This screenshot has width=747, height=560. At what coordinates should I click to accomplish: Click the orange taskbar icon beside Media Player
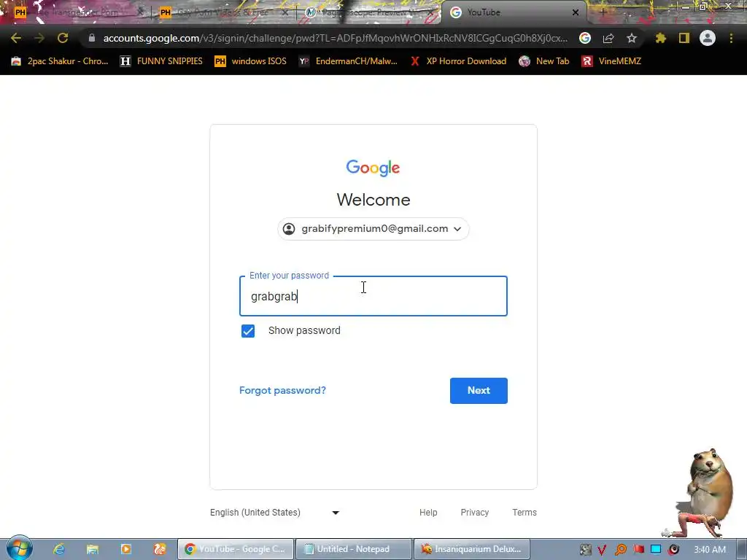(x=160, y=549)
